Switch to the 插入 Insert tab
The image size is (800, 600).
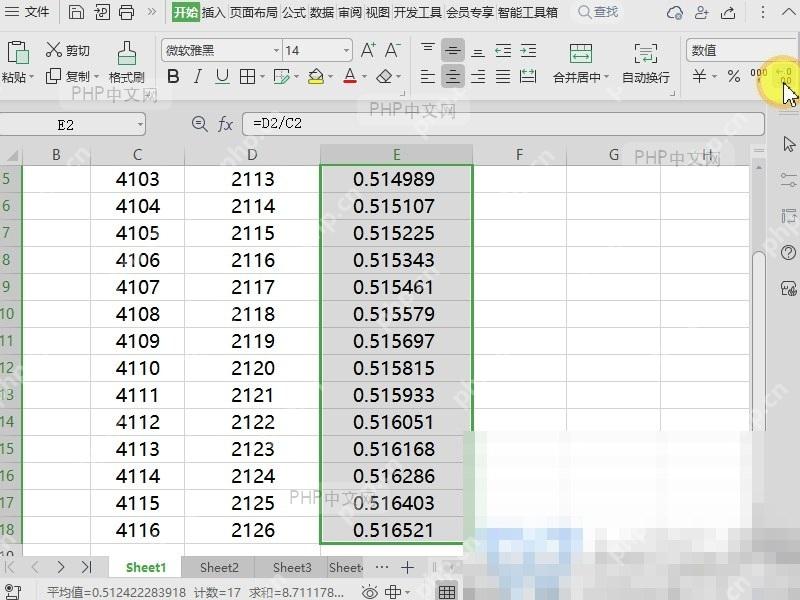[x=213, y=12]
